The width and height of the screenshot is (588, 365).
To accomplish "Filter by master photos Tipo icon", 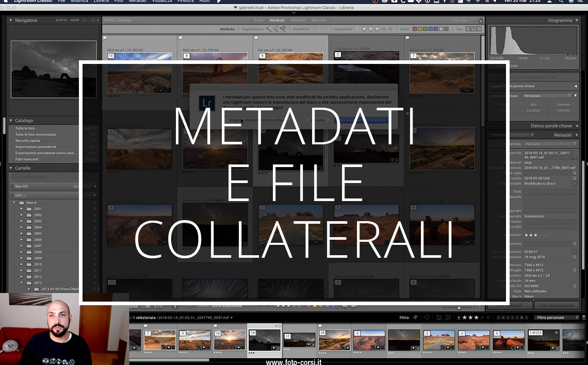I will point(468,29).
